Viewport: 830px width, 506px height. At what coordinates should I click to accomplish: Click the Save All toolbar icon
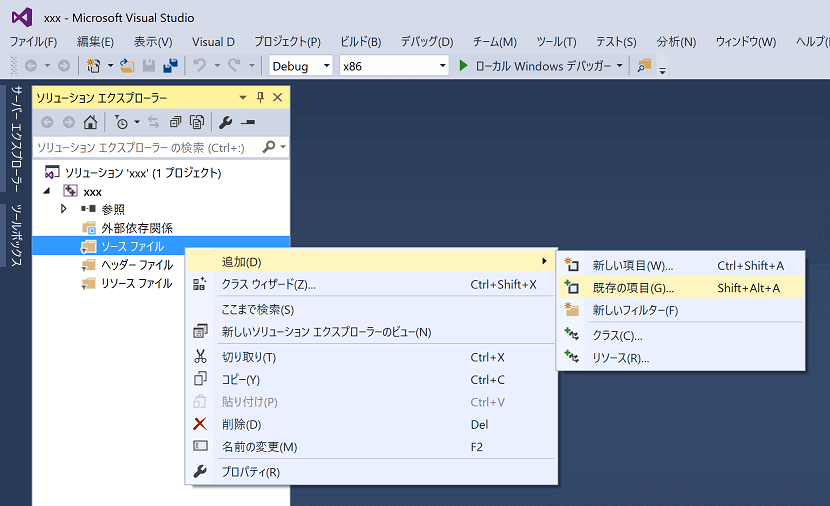tap(170, 66)
